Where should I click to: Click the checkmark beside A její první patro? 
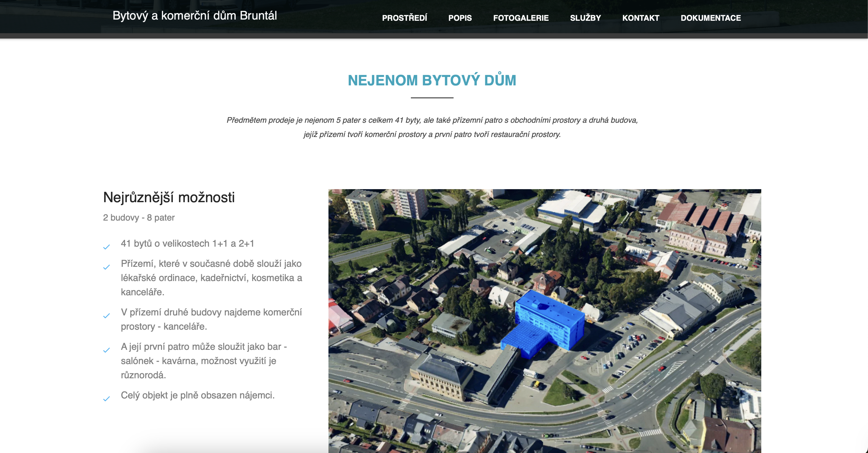tap(106, 350)
